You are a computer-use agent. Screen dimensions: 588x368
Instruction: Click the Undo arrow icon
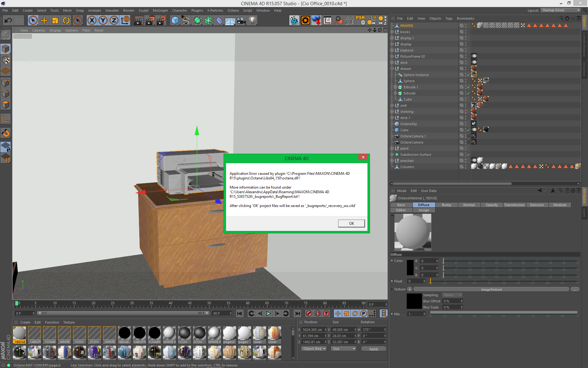coord(8,21)
